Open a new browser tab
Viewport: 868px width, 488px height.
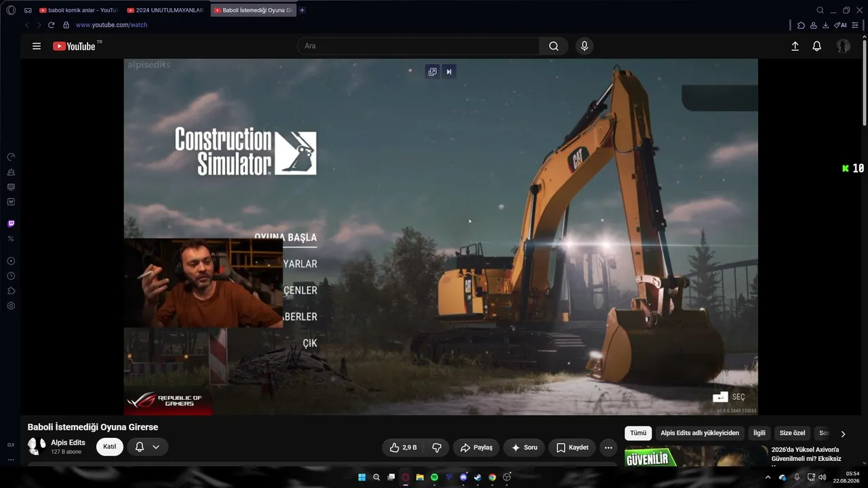click(x=302, y=10)
